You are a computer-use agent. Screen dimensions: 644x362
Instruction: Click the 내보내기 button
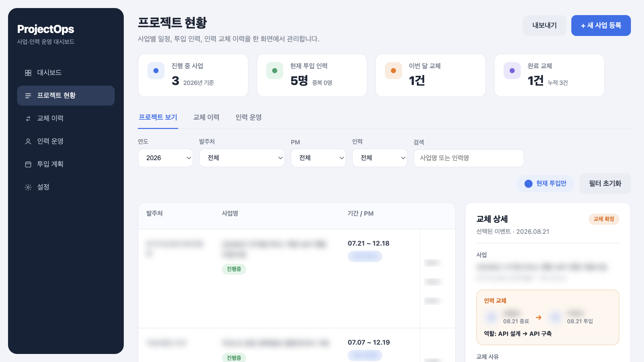point(544,25)
